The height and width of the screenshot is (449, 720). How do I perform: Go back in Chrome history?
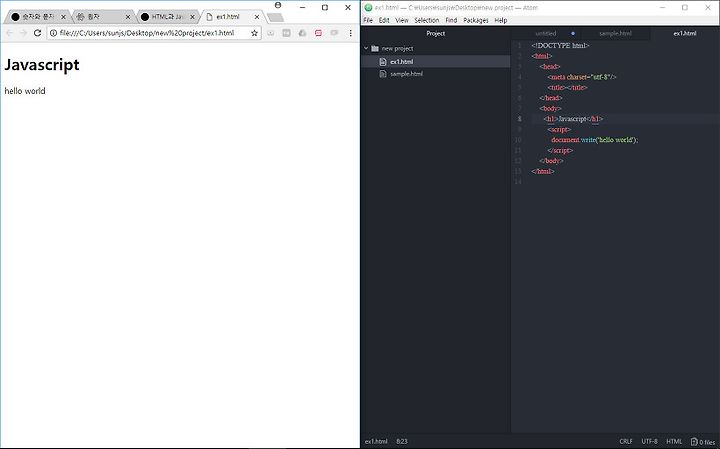point(10,33)
